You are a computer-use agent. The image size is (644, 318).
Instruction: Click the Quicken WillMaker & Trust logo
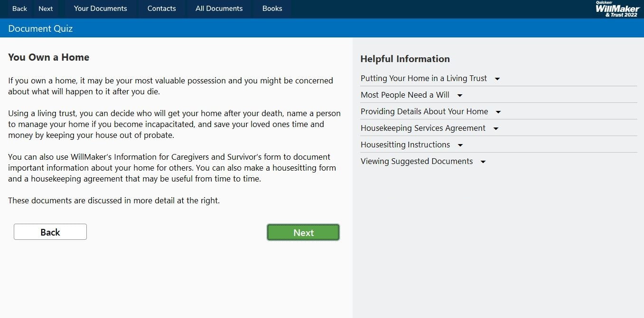tap(617, 9)
